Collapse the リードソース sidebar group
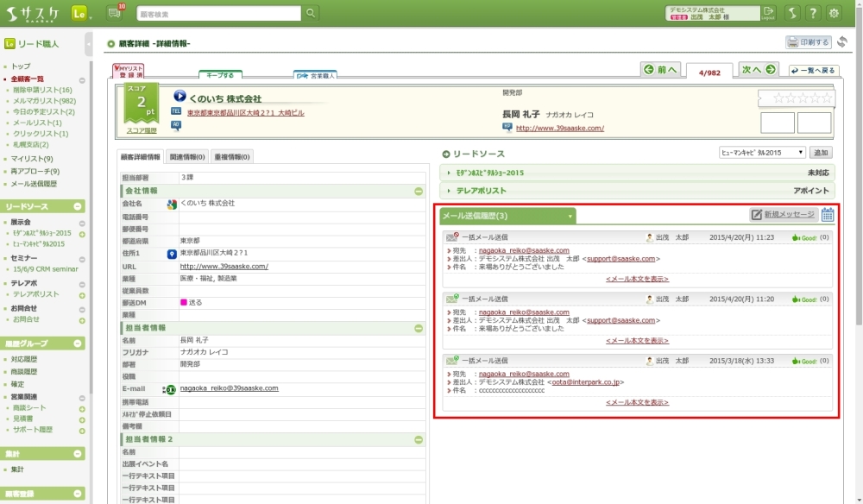 coord(78,206)
